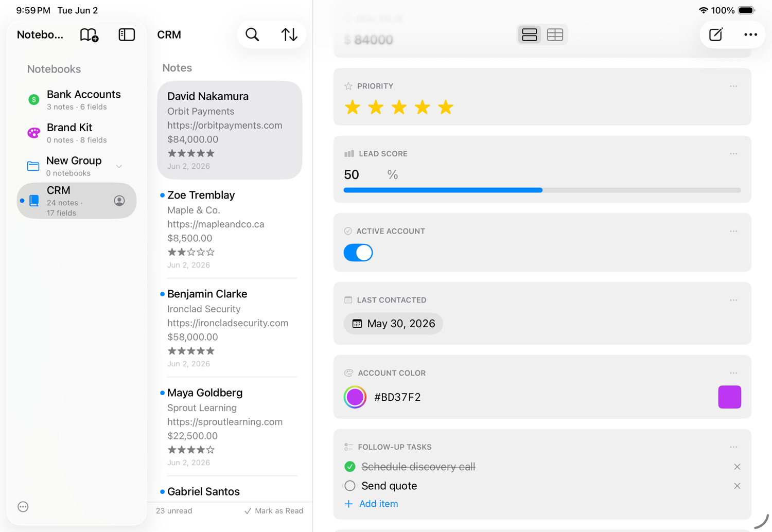
Task: Click https://orbitpayments.com in note
Action: tap(225, 126)
